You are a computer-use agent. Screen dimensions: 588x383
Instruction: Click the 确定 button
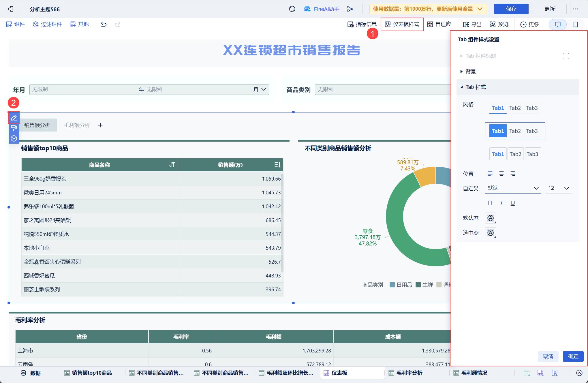click(x=573, y=356)
